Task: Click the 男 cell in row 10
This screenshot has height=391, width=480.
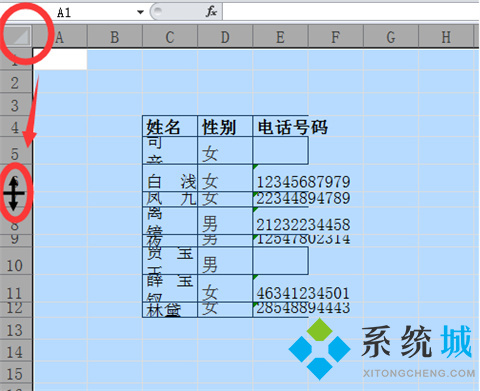Action: coord(225,261)
